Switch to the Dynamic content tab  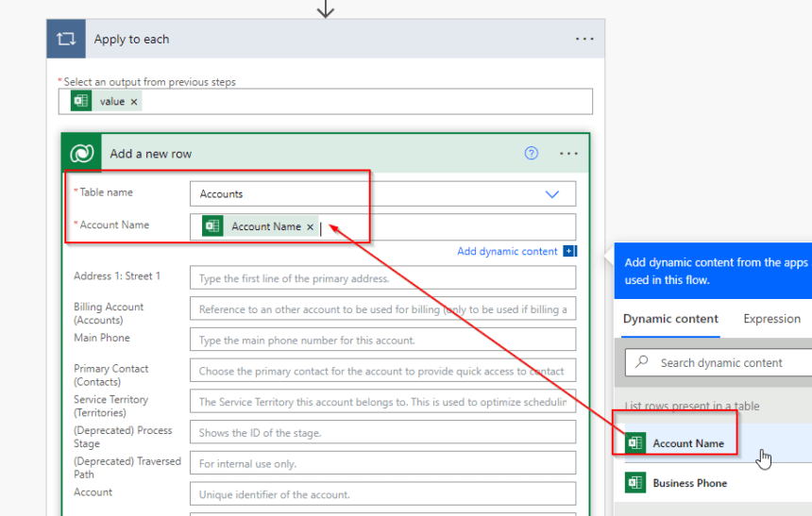coord(670,319)
